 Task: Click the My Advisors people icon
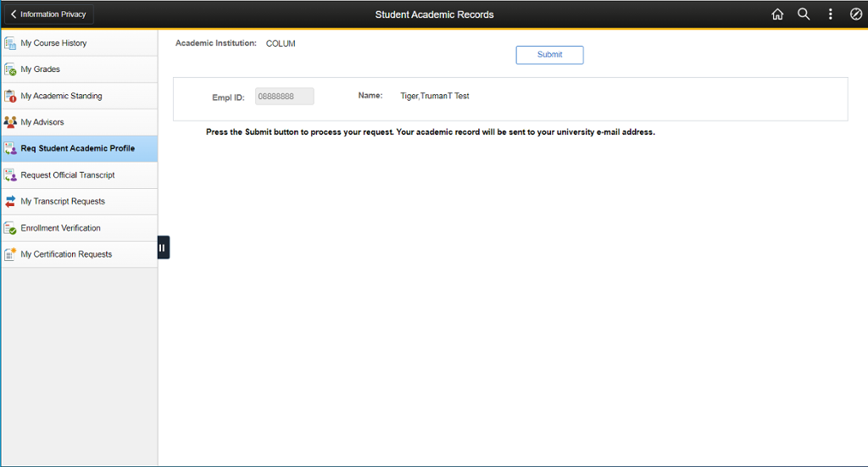click(x=10, y=122)
